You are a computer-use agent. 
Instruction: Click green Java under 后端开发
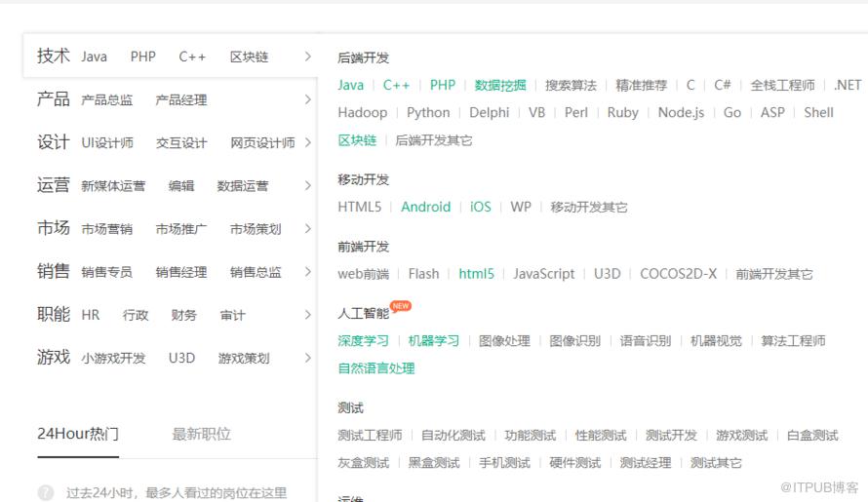click(351, 85)
